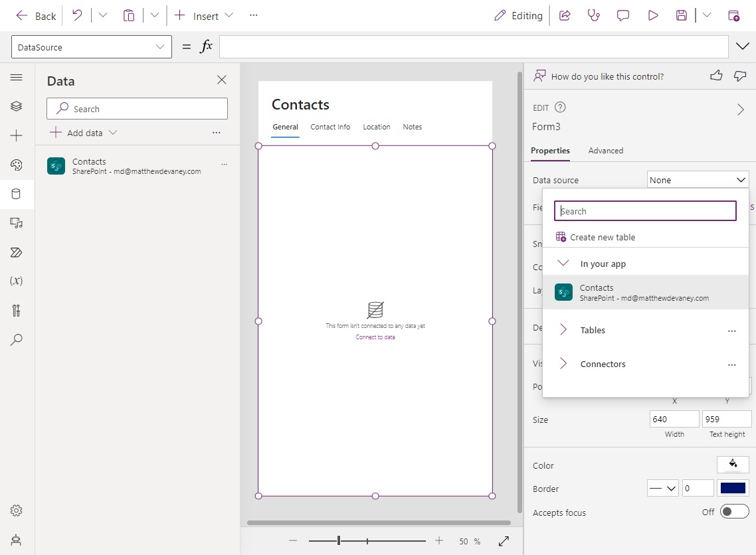Select the Contacts data source in dropdown
Image resolution: width=756 pixels, height=555 pixels.
coord(645,292)
